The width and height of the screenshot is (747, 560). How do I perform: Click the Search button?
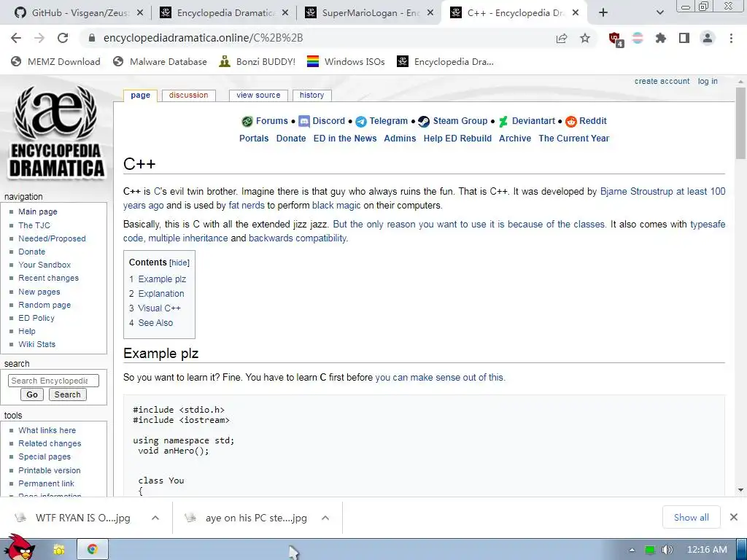click(x=67, y=394)
